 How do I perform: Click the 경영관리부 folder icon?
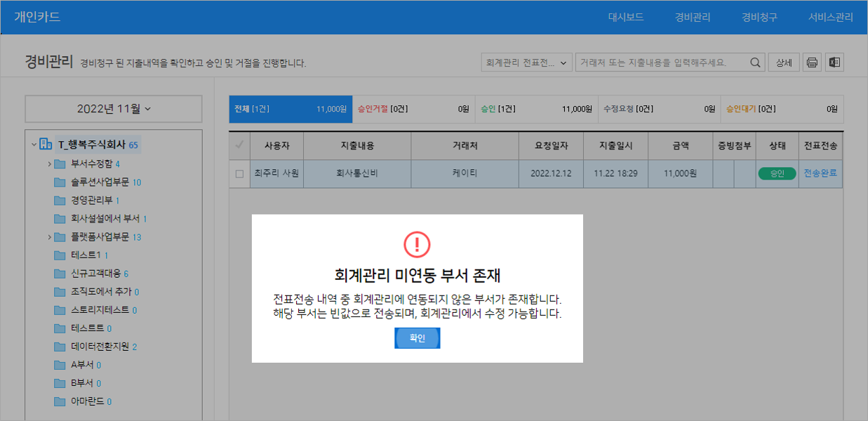(60, 201)
